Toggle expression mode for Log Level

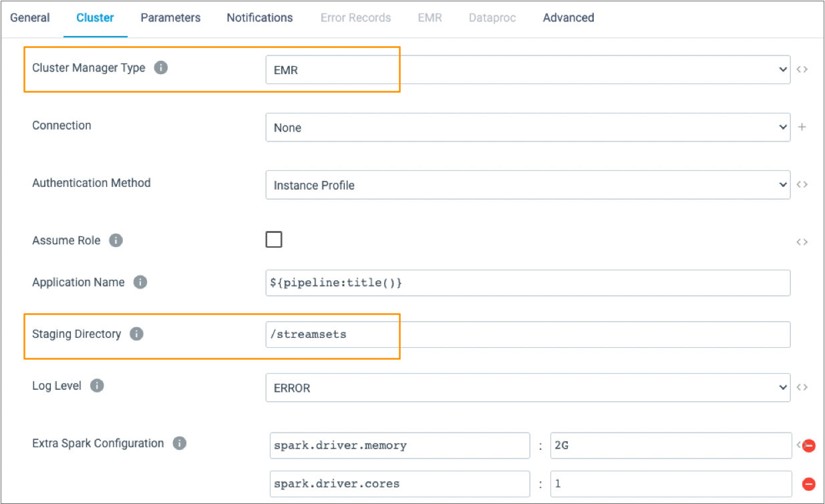[x=802, y=387]
